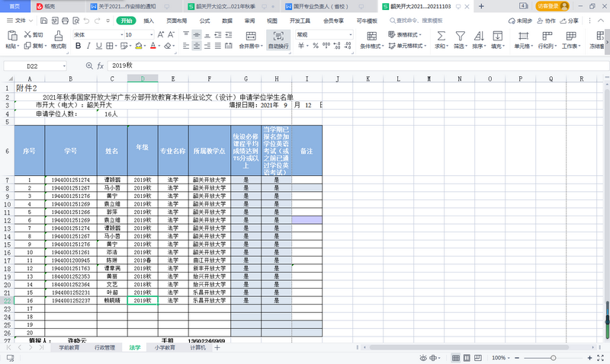Click the 分享 (Share) button
The image size is (610, 364).
point(570,21)
